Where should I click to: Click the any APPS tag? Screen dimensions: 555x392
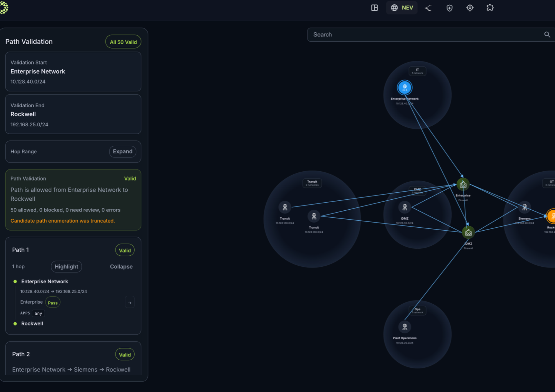click(x=38, y=314)
